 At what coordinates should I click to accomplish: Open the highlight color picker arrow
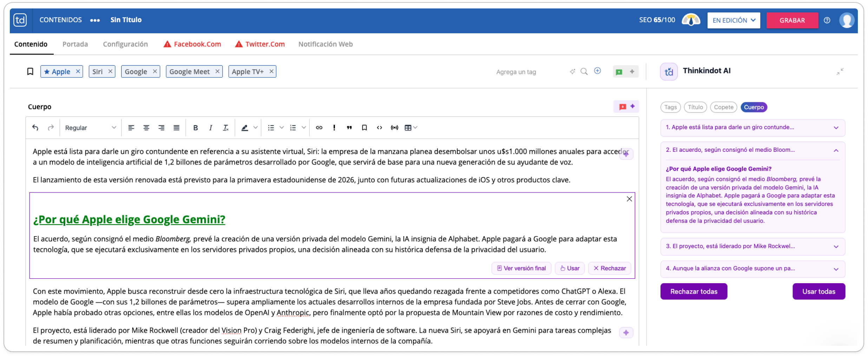tap(256, 128)
